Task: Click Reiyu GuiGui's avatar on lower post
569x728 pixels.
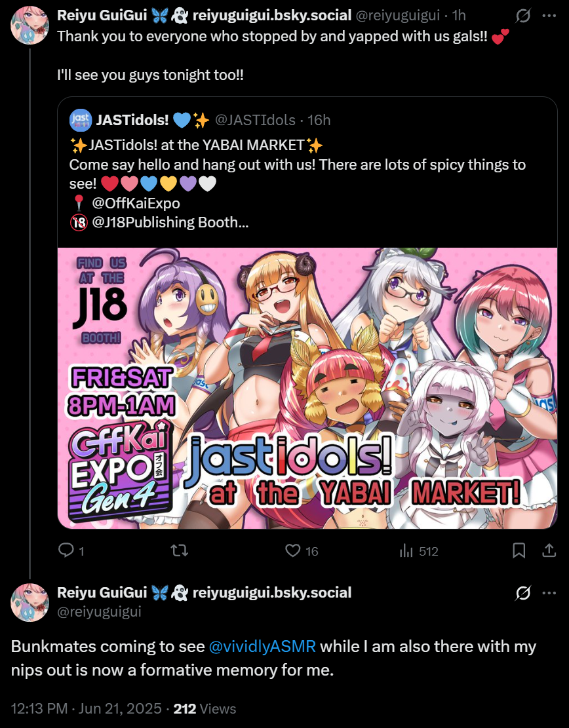Action: click(x=29, y=602)
